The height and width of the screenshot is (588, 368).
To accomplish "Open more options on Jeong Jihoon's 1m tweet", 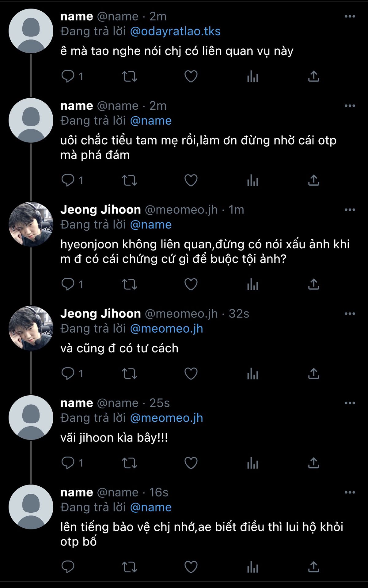I will 350,210.
